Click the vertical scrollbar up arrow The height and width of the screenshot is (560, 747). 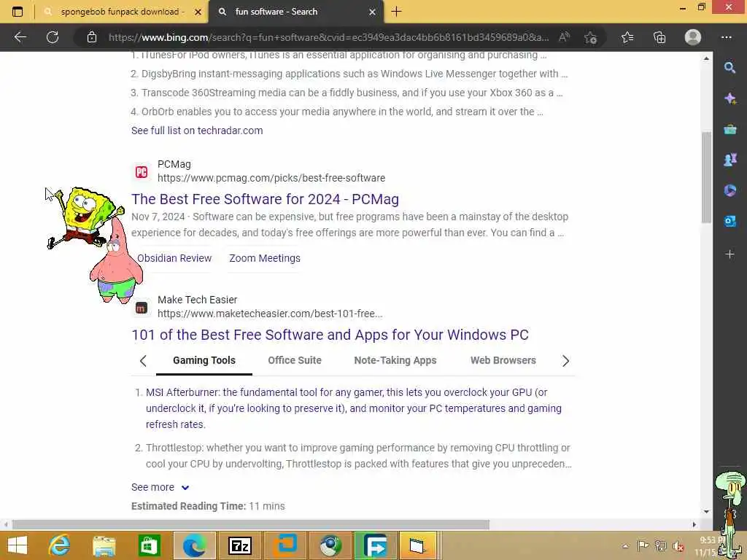706,58
